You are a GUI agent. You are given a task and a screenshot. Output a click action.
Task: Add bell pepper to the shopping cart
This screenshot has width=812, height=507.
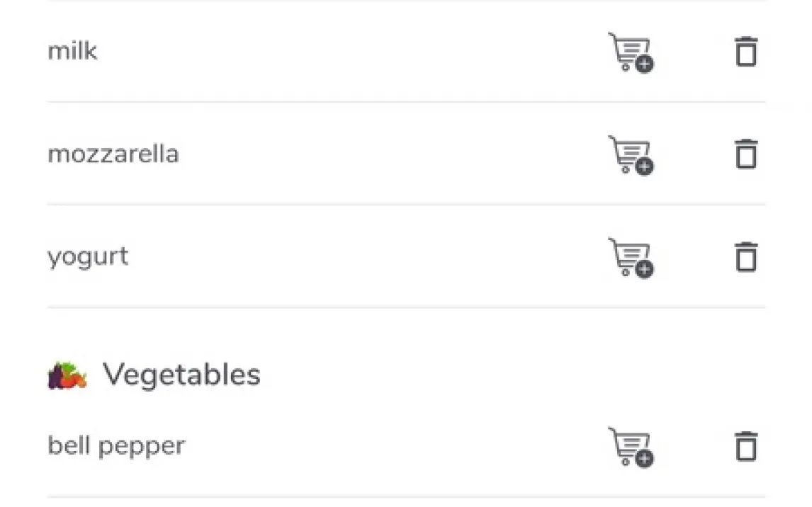point(631,447)
